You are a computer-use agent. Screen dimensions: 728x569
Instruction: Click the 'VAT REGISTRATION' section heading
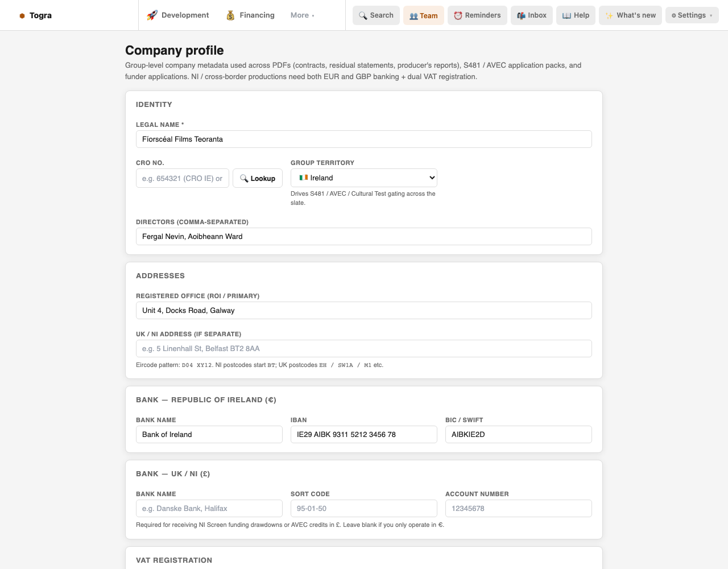[174, 560]
